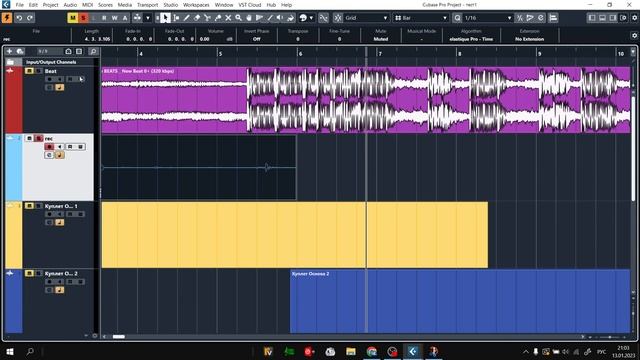Select the Line tool
The height and width of the screenshot is (360, 640).
pyautogui.click(x=270, y=18)
